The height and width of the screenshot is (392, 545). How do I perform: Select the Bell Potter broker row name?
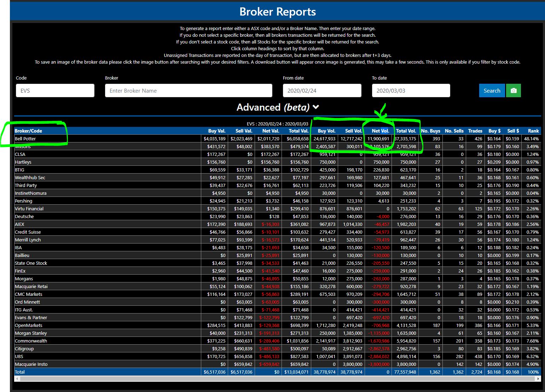[25, 139]
